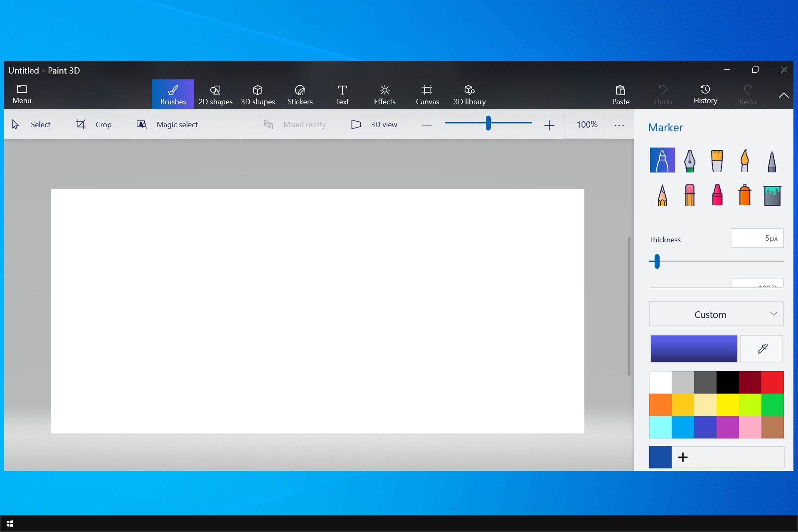Open the Canvas tab
The width and height of the screenshot is (798, 532).
point(427,95)
